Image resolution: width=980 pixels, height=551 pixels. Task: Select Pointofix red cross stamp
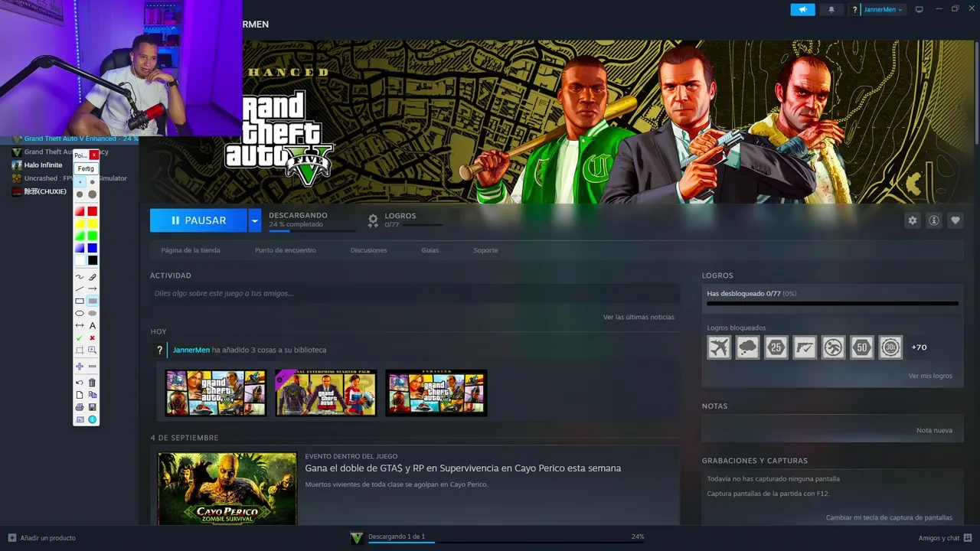coord(93,337)
